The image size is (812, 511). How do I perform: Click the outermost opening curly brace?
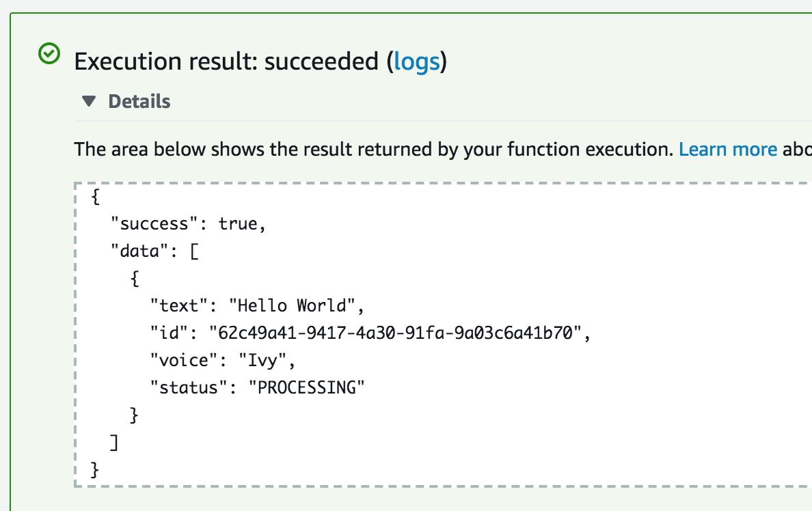coord(95,196)
